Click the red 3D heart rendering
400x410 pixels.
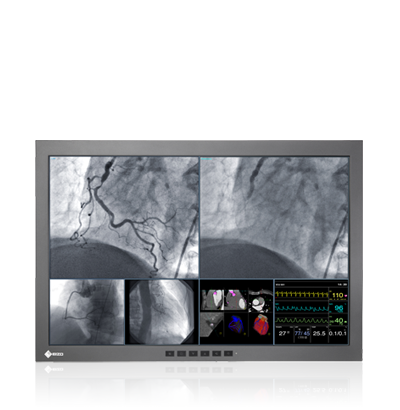[261, 325]
